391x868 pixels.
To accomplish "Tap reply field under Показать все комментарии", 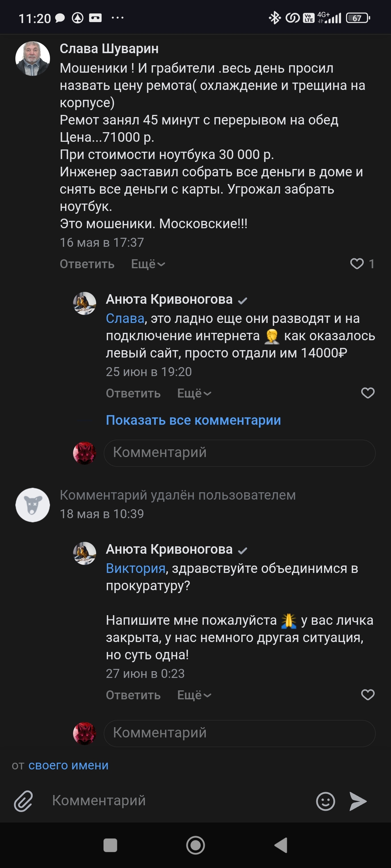I will (x=239, y=453).
